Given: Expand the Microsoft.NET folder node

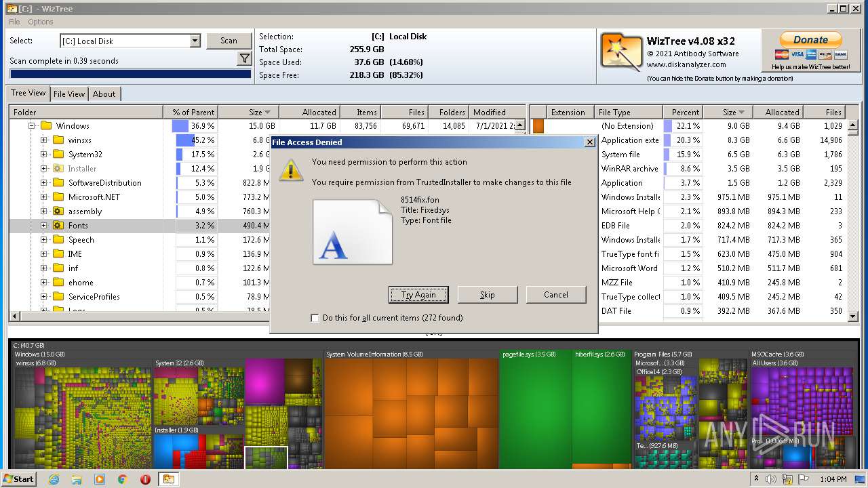Looking at the screenshot, I should pyautogui.click(x=43, y=197).
